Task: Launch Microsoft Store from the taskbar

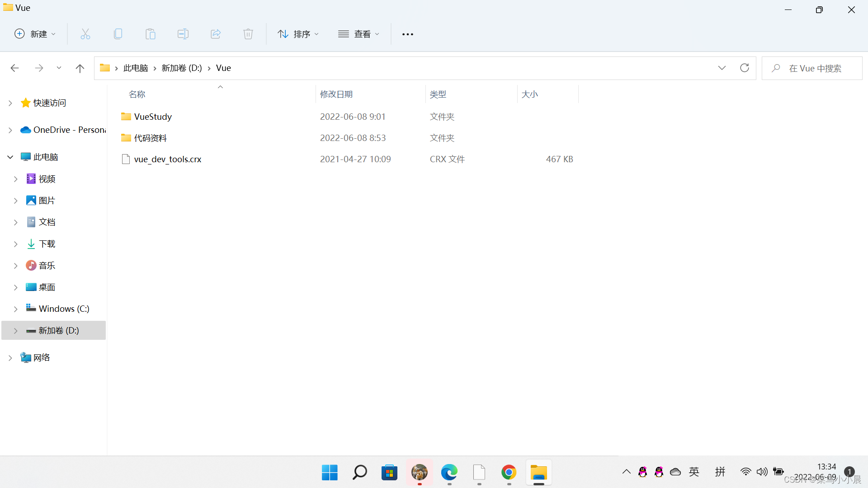Action: point(389,473)
